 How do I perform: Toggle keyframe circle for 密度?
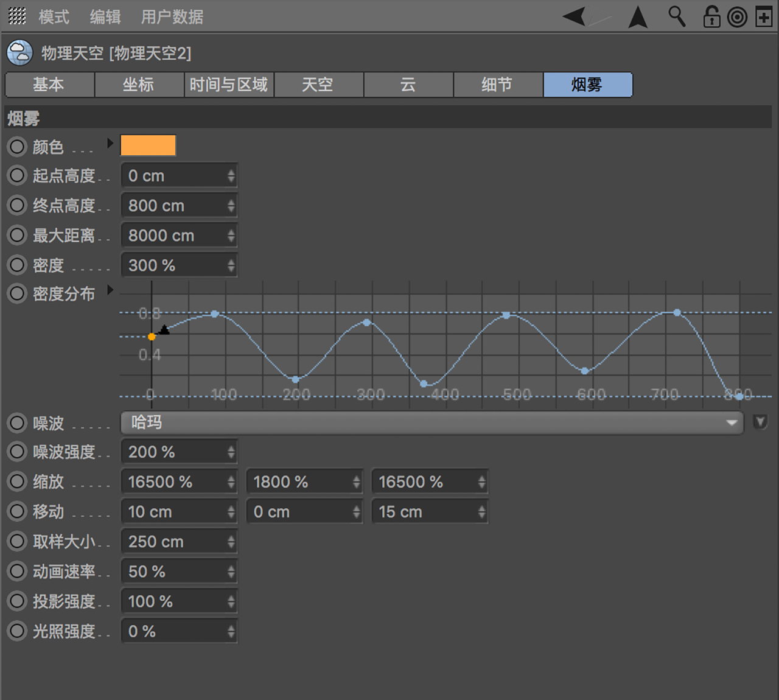click(17, 265)
